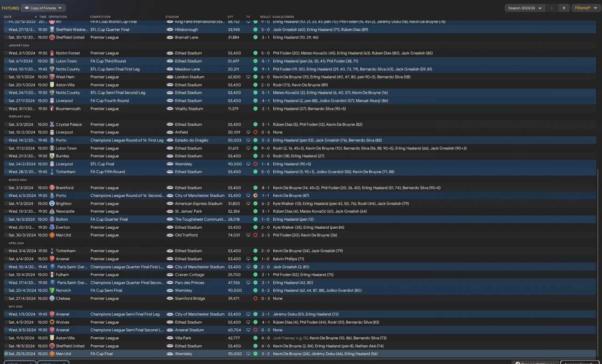Sort by the Goalscorers column header
The width and height of the screenshot is (602, 364).
(283, 17)
